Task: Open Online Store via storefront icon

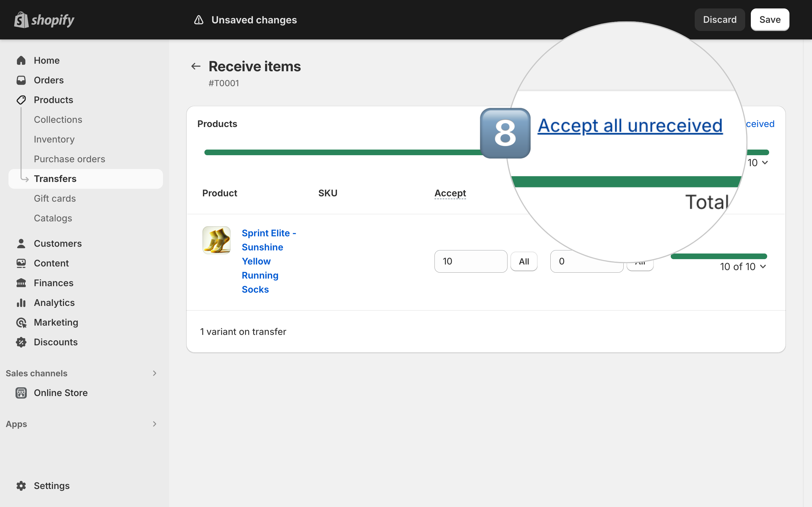Action: 21,393
